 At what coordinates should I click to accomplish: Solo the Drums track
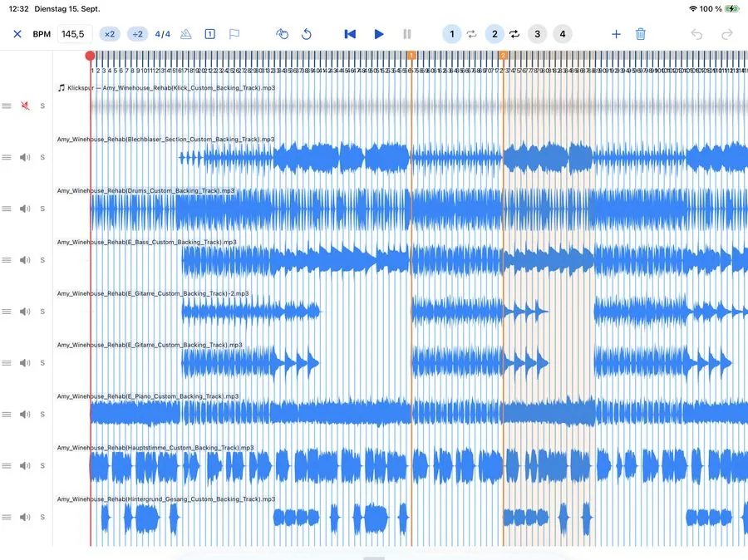(42, 209)
